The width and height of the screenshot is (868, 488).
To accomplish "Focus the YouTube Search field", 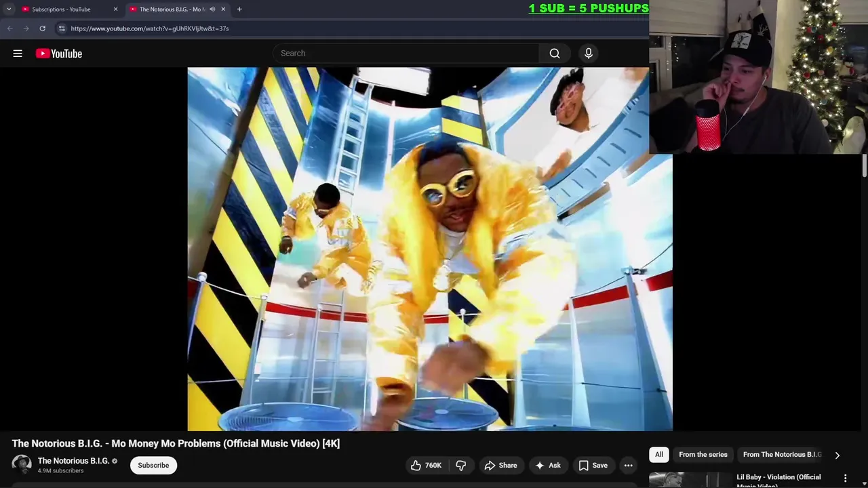I will pos(406,54).
